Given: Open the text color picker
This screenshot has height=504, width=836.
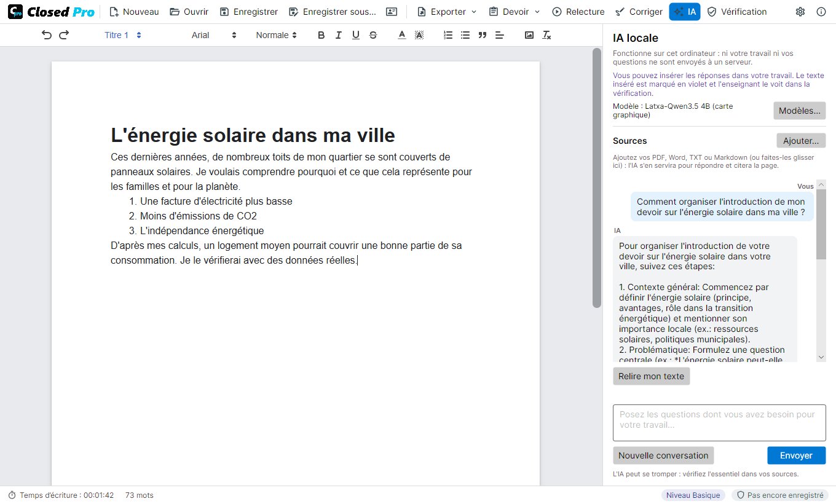Looking at the screenshot, I should tap(402, 35).
